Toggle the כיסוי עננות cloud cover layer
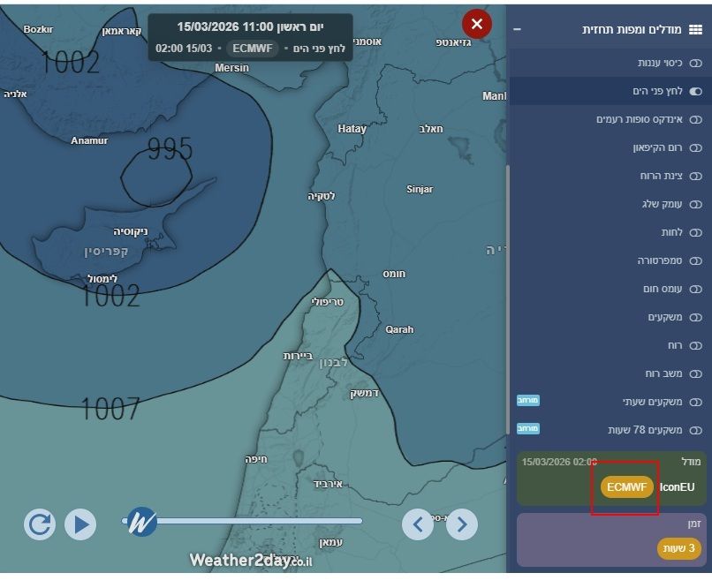Screen dimensions: 712x588 (695, 64)
